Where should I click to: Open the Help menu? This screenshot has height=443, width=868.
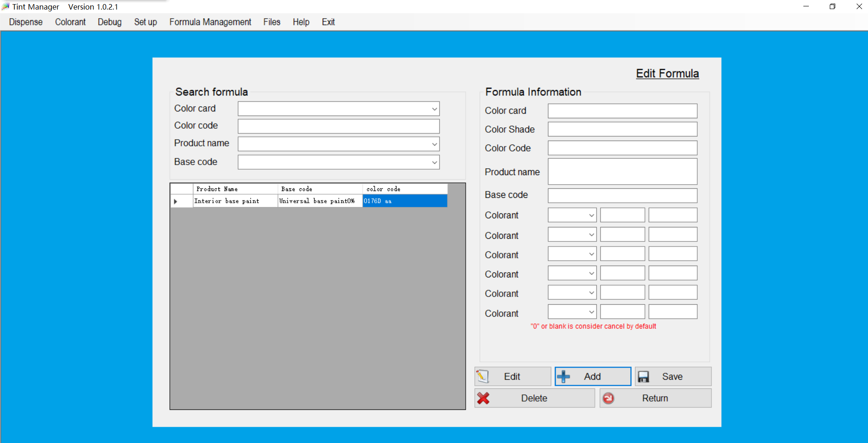click(x=301, y=22)
